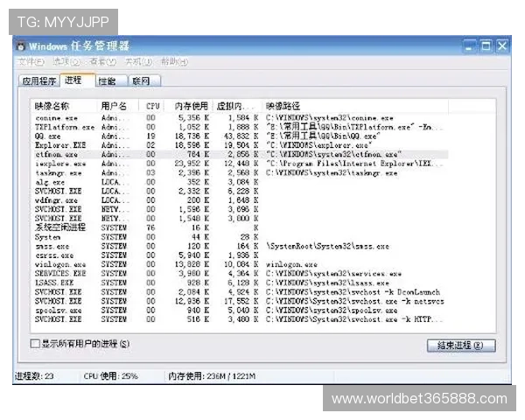This screenshot has width=525, height=420.
Task: Select the SERVICES.EXE process row
Action: (241, 274)
